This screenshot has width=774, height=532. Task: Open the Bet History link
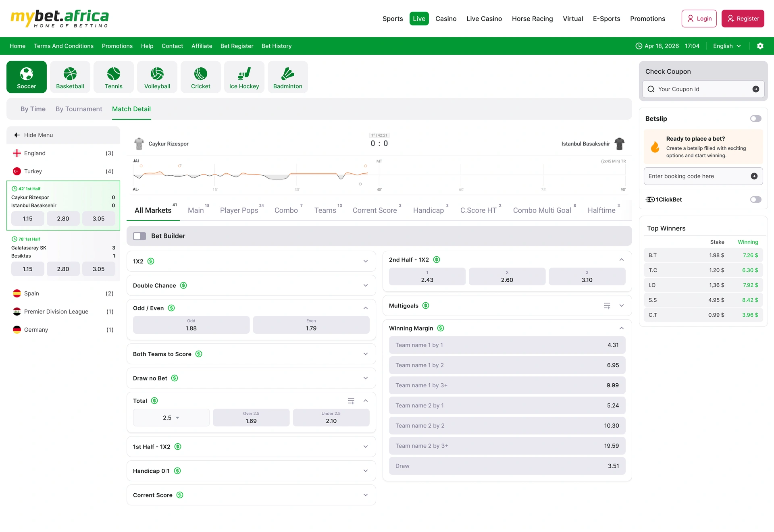point(277,46)
